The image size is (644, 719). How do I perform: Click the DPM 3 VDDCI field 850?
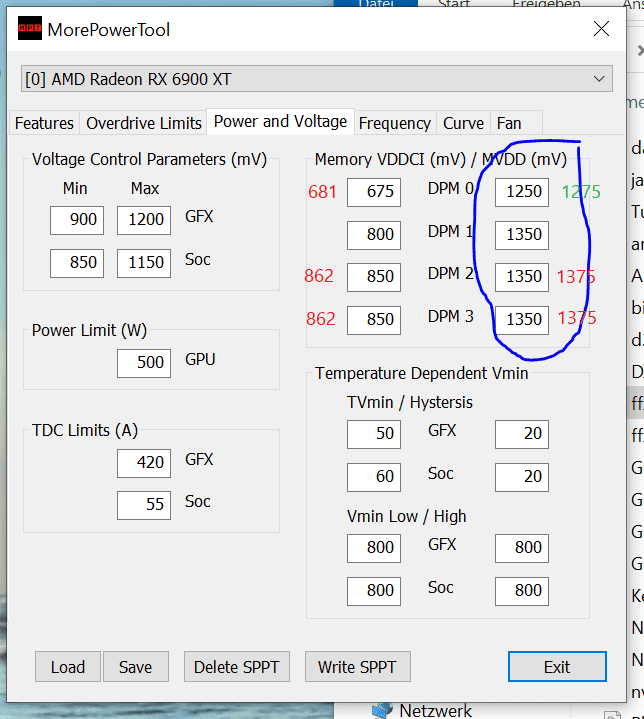coord(374,320)
